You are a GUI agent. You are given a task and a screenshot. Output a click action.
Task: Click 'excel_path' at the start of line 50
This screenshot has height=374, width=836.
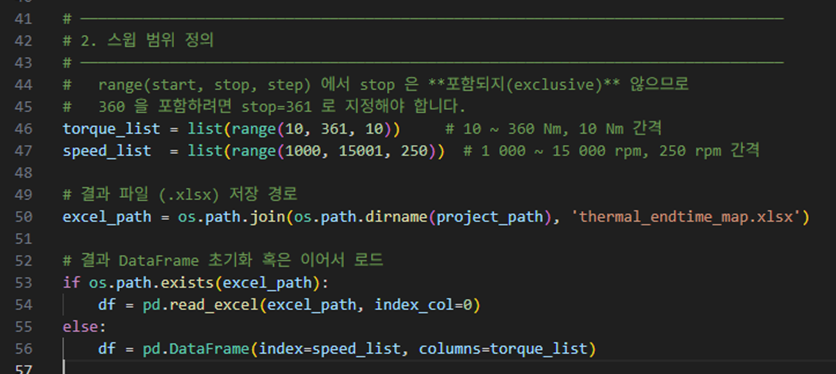107,217
